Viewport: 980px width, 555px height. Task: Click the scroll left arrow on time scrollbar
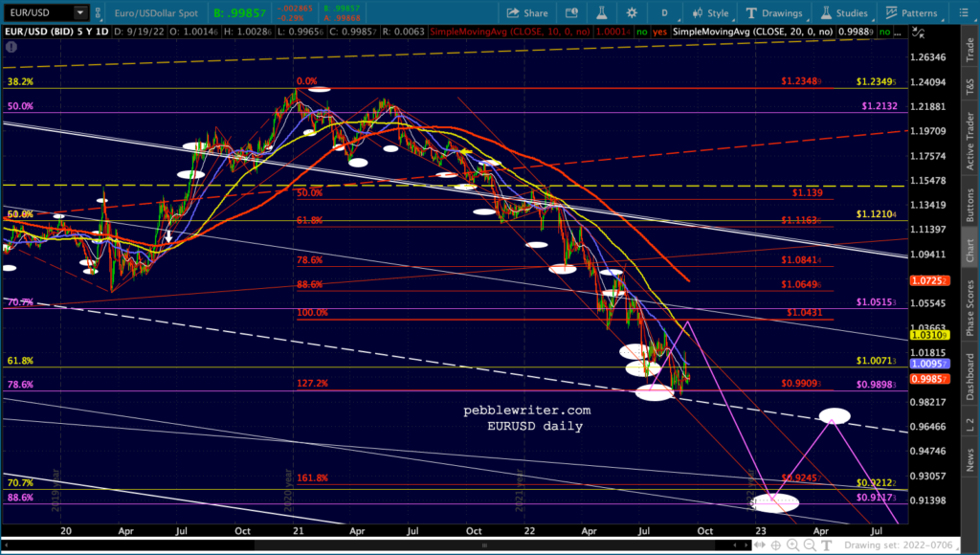pyautogui.click(x=6, y=545)
